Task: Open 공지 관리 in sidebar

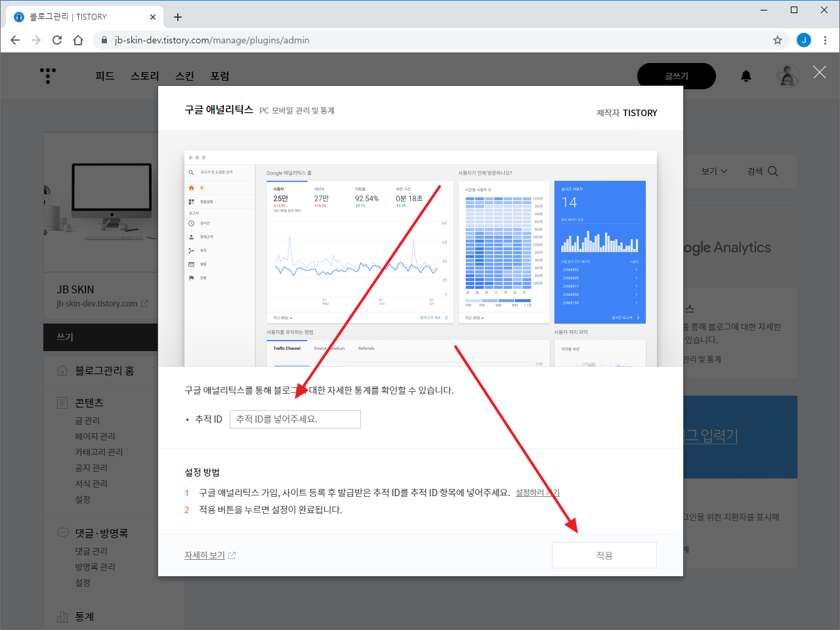Action: 91,468
